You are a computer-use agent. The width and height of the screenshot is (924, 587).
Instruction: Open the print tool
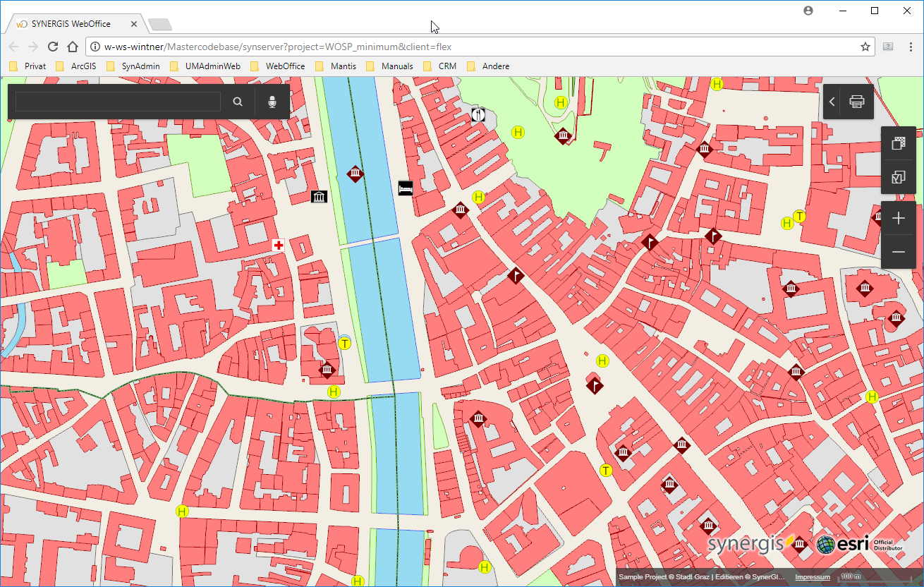[856, 102]
